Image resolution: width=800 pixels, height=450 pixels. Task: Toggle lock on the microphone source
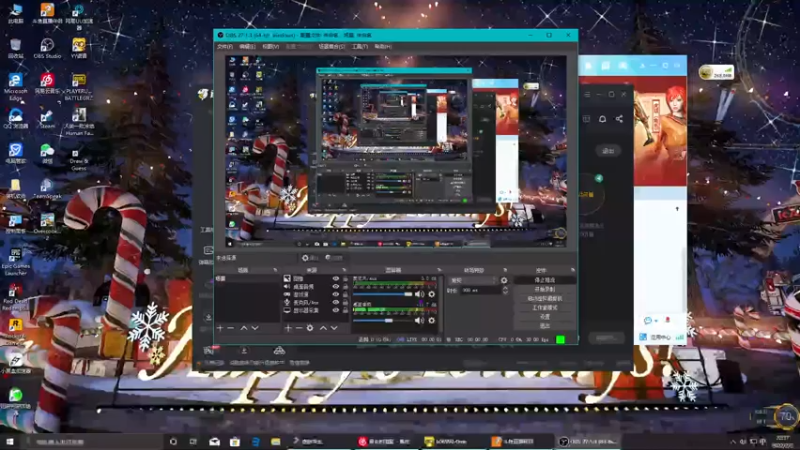[345, 302]
